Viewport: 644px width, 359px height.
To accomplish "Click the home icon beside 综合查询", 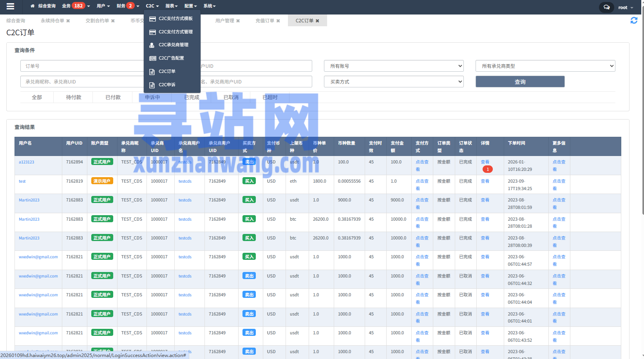I will (x=33, y=6).
